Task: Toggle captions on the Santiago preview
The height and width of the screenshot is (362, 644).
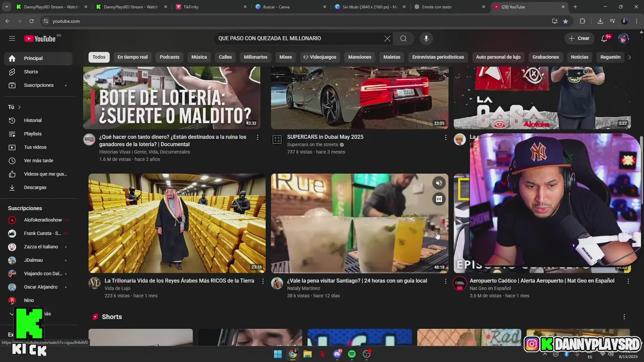Action: [x=439, y=199]
